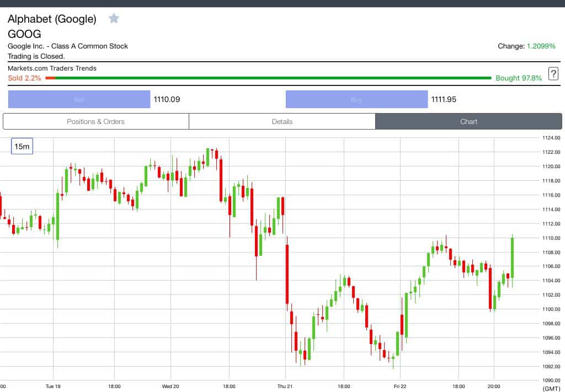
Task: Click the (GMT) timezone label
Action: [x=551, y=388]
